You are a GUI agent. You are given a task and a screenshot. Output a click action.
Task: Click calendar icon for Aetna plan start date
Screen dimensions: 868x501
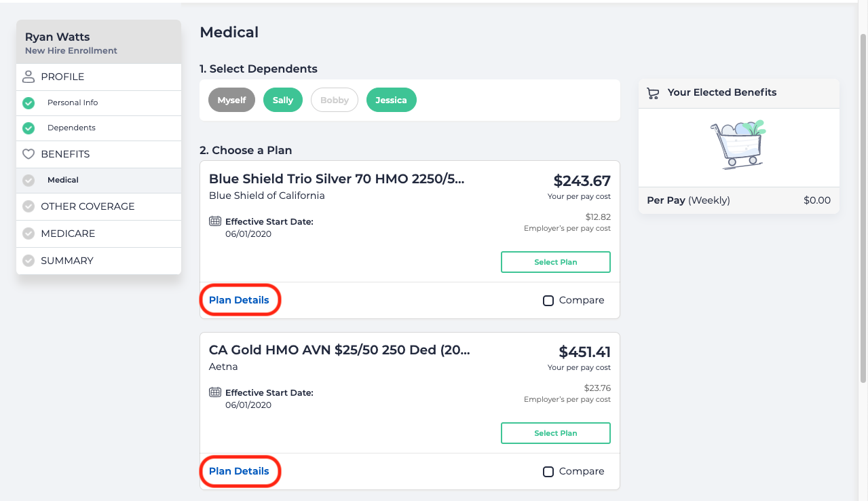(215, 392)
